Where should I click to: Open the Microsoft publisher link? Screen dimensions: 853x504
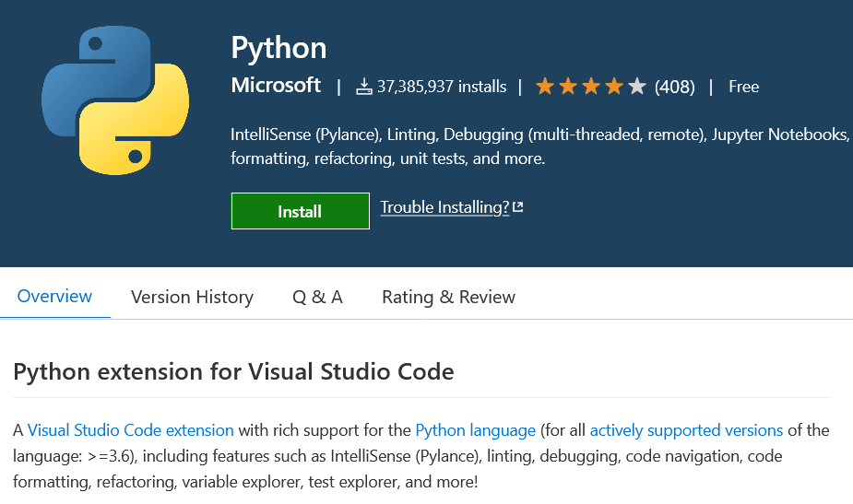(276, 86)
